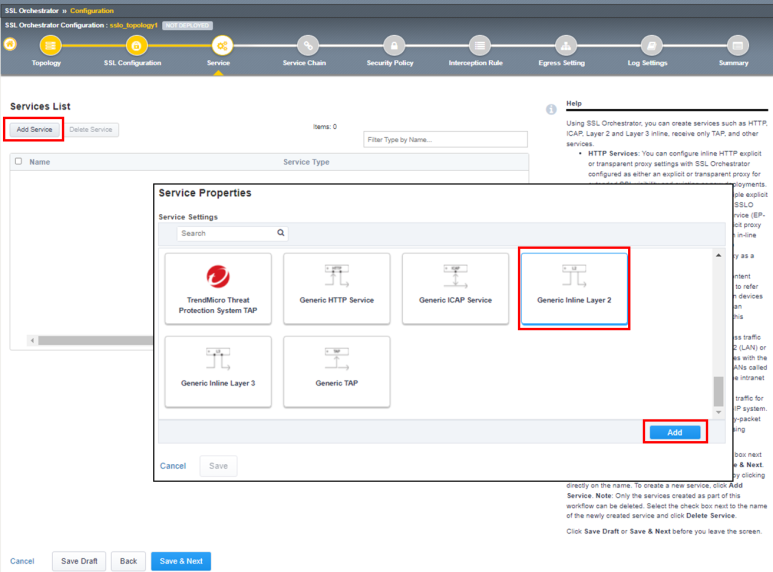773x572 pixels.
Task: Click Cancel in the Service Properties dialog
Action: (x=173, y=466)
